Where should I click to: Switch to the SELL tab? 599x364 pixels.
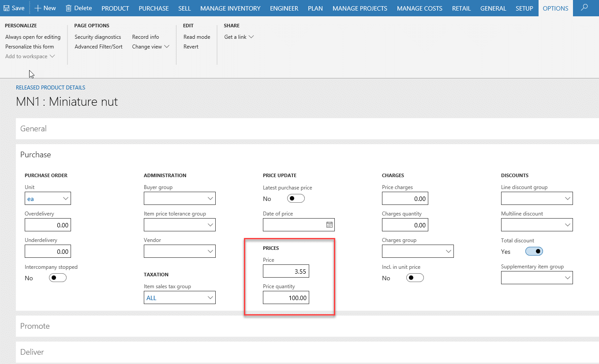click(x=184, y=8)
